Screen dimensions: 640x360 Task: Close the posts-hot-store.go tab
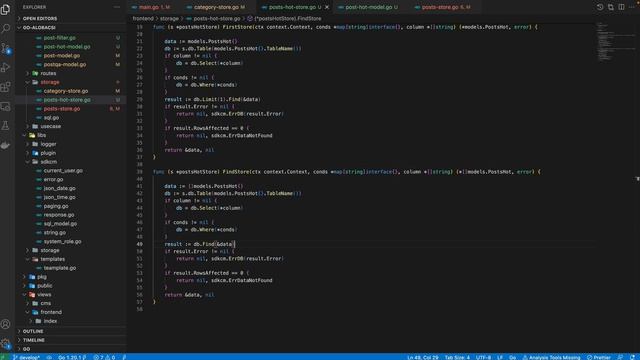[x=327, y=7]
